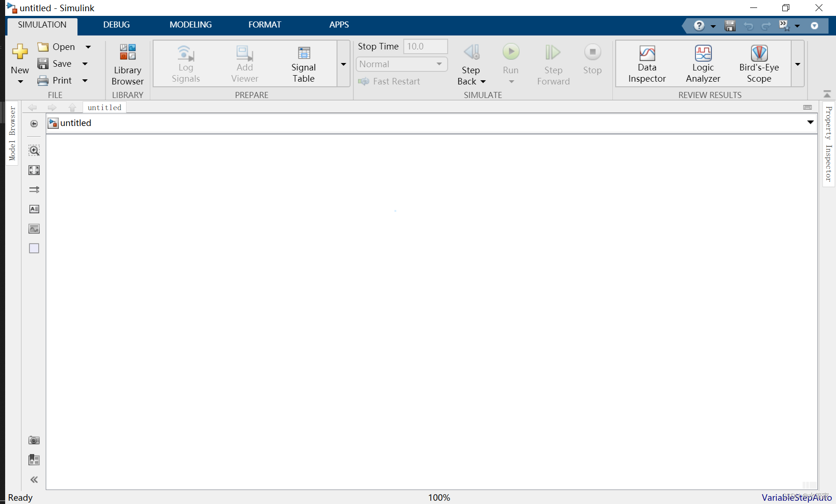The image size is (836, 504).
Task: Go up to parent with up arrow
Action: point(72,107)
